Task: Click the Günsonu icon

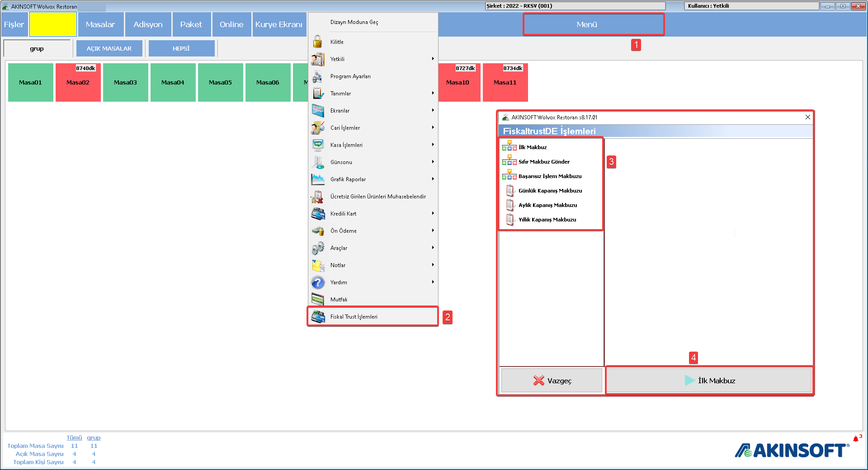Action: [318, 162]
